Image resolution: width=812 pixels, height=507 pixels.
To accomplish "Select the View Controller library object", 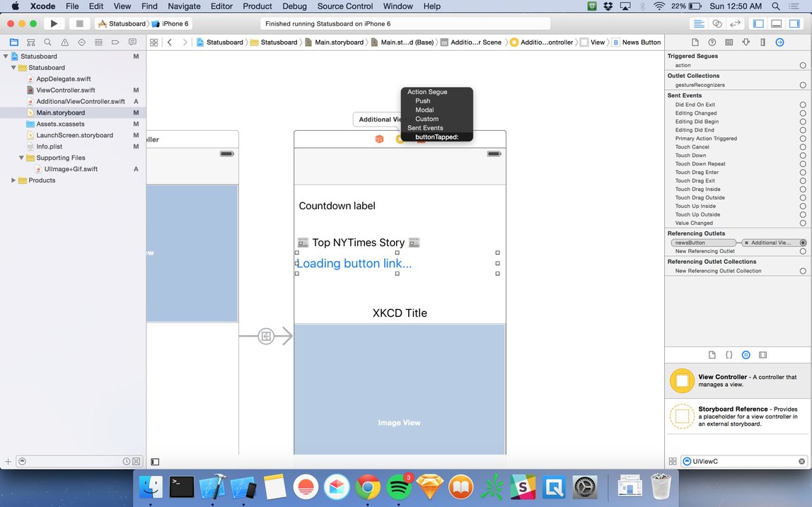I will tap(738, 380).
